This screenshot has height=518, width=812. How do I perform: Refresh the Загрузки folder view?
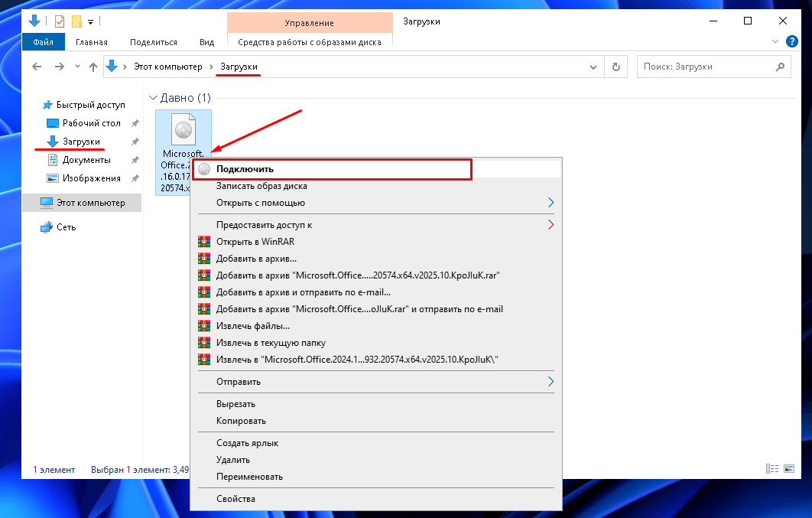coord(616,67)
